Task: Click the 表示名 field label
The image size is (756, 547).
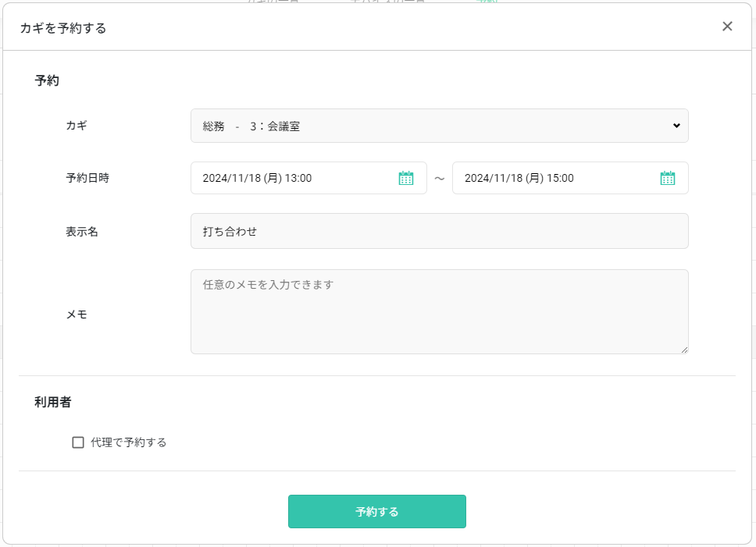Action: pyautogui.click(x=82, y=232)
